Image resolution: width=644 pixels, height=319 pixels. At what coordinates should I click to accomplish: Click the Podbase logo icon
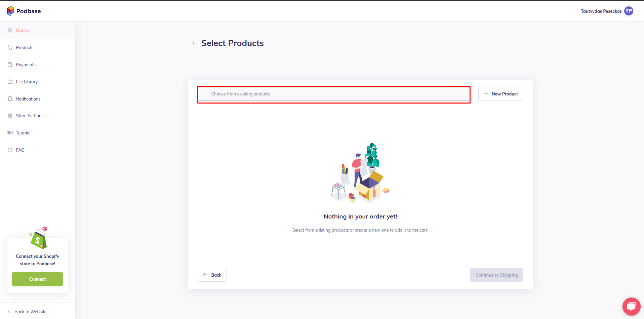point(11,11)
